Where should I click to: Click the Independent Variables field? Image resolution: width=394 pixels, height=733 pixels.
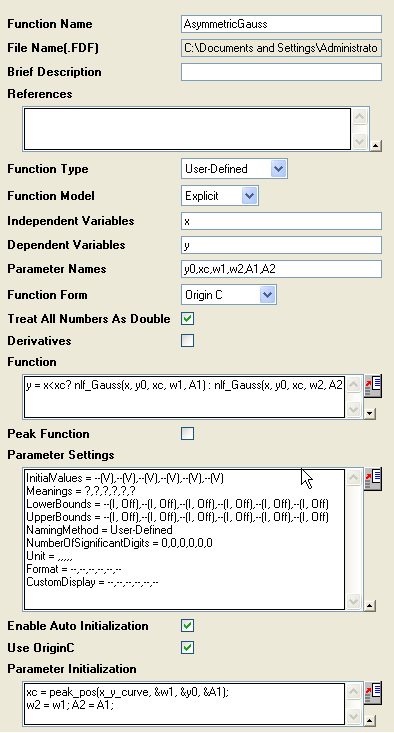click(281, 221)
